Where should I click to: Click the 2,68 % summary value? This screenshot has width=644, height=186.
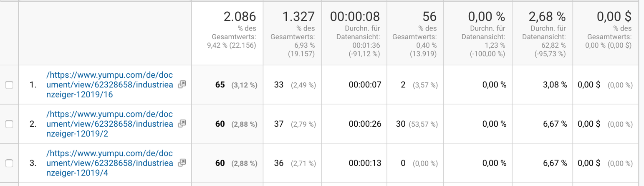[547, 17]
